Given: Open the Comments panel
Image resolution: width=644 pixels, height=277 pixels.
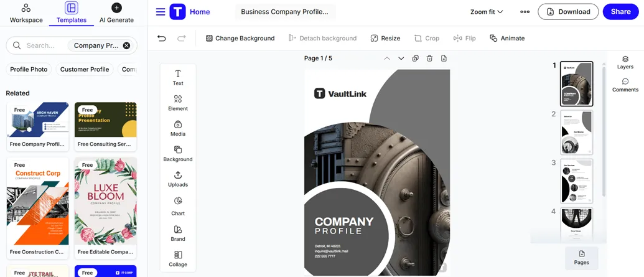Looking at the screenshot, I should click(x=625, y=85).
